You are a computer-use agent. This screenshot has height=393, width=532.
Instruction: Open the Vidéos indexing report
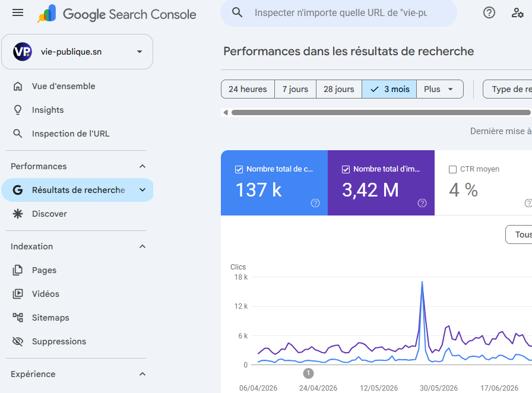pos(77,294)
